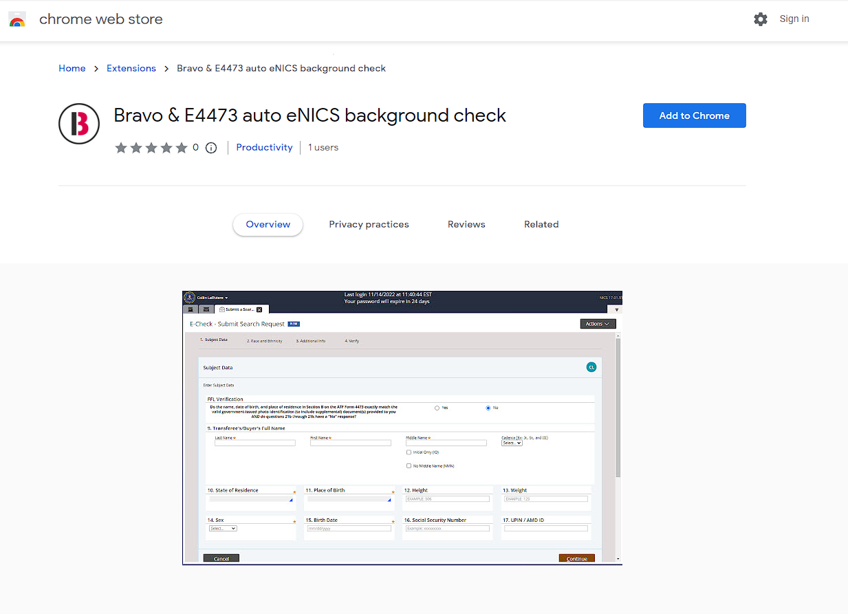Click the final breadcrumb extension name text
This screenshot has width=848, height=616.
coord(281,69)
